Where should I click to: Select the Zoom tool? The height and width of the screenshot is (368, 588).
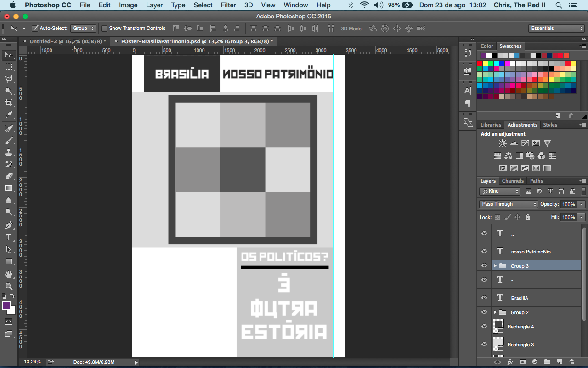[x=9, y=287]
